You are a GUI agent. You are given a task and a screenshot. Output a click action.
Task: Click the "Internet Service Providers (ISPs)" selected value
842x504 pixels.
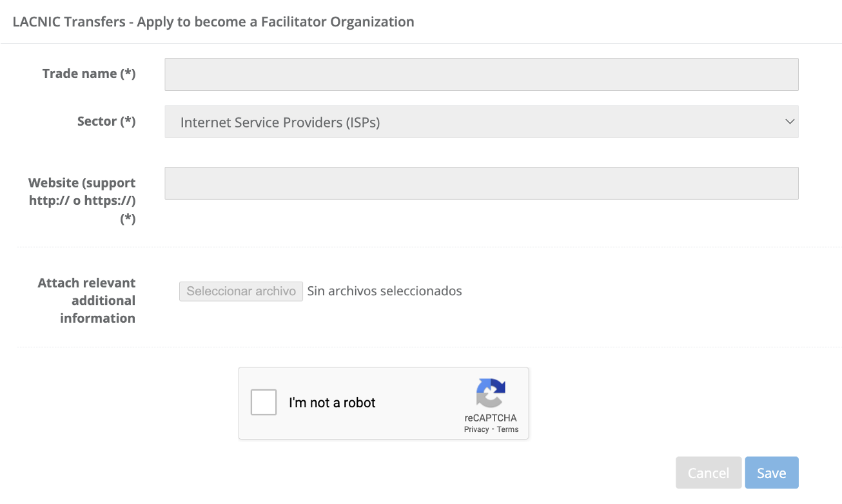280,122
